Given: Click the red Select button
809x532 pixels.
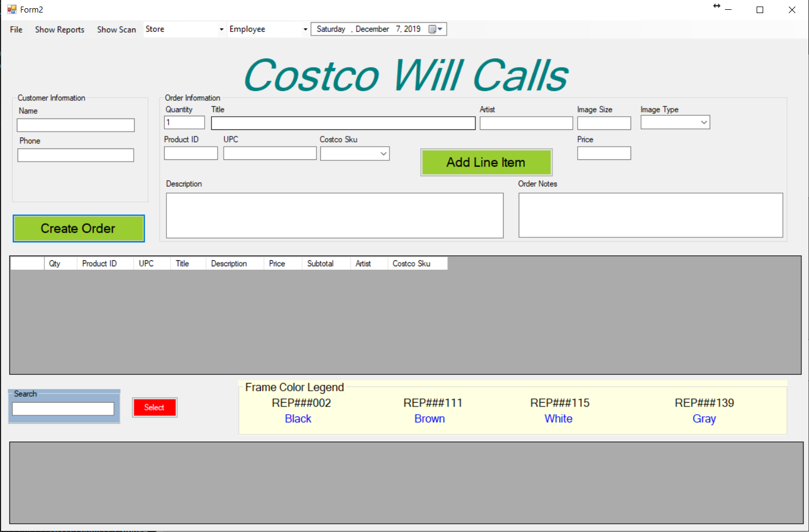Looking at the screenshot, I should click(x=154, y=408).
